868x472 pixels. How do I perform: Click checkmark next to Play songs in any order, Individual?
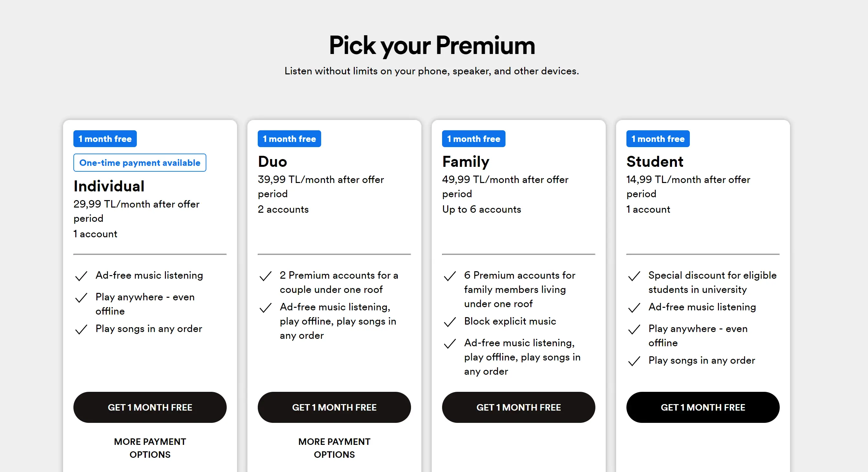click(x=81, y=329)
